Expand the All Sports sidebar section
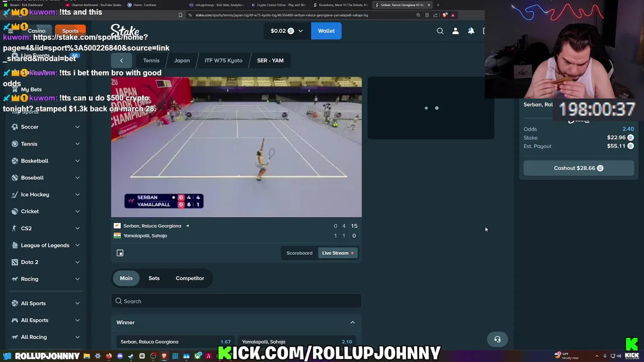This screenshot has height=362, width=644. [77, 303]
